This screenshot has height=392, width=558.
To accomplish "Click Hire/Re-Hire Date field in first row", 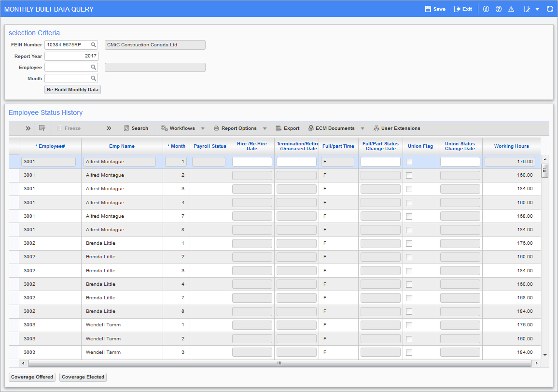I will pos(252,162).
